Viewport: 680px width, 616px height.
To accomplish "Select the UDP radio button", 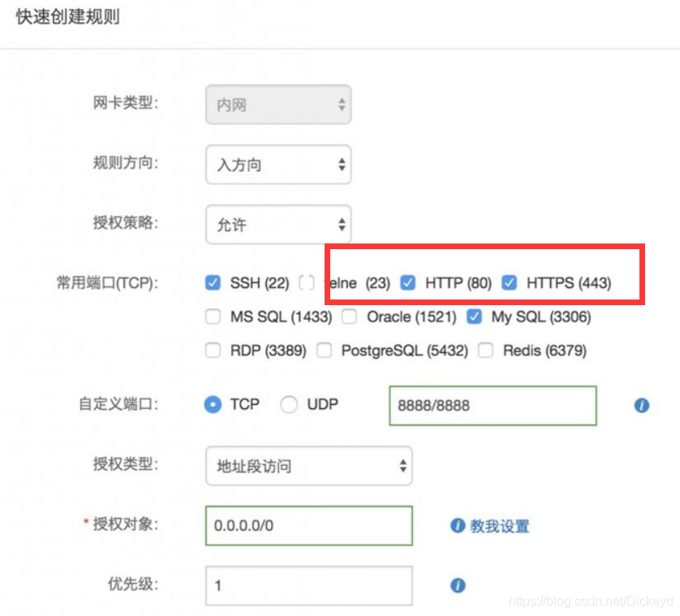I will [289, 404].
